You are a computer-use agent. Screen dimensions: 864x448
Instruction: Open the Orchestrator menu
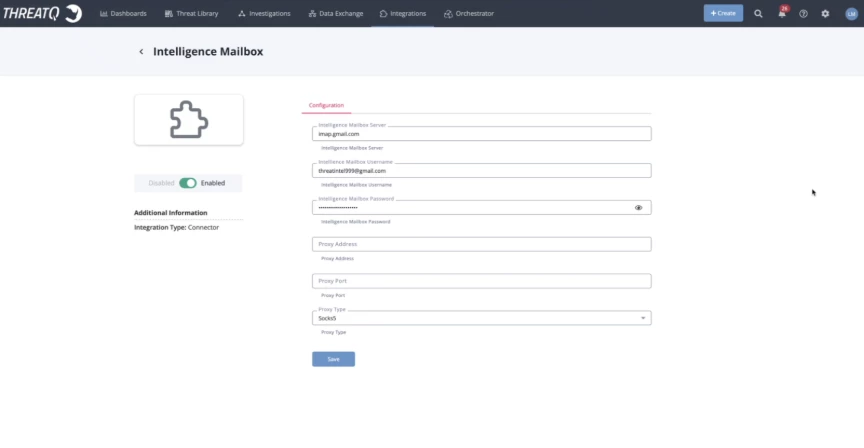469,13
